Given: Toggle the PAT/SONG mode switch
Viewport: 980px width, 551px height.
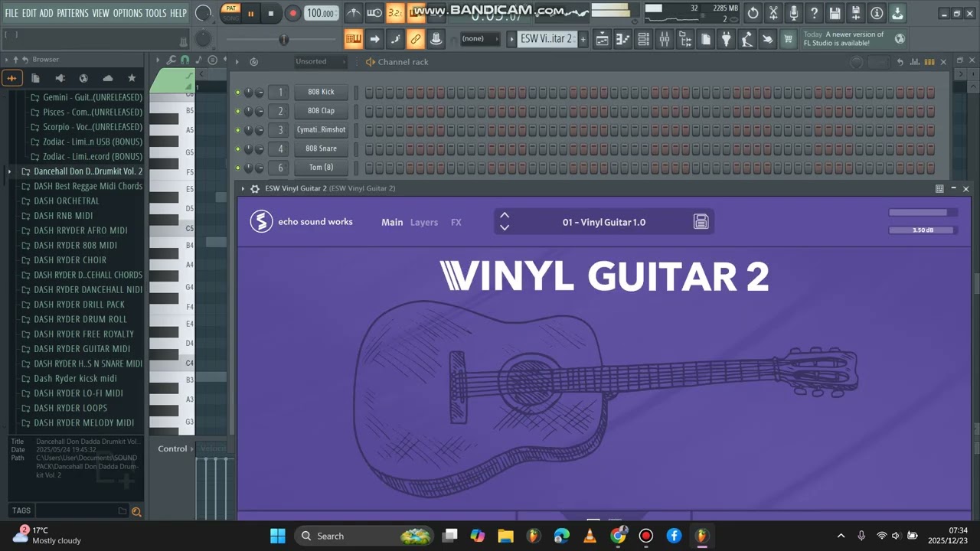Looking at the screenshot, I should tap(230, 13).
